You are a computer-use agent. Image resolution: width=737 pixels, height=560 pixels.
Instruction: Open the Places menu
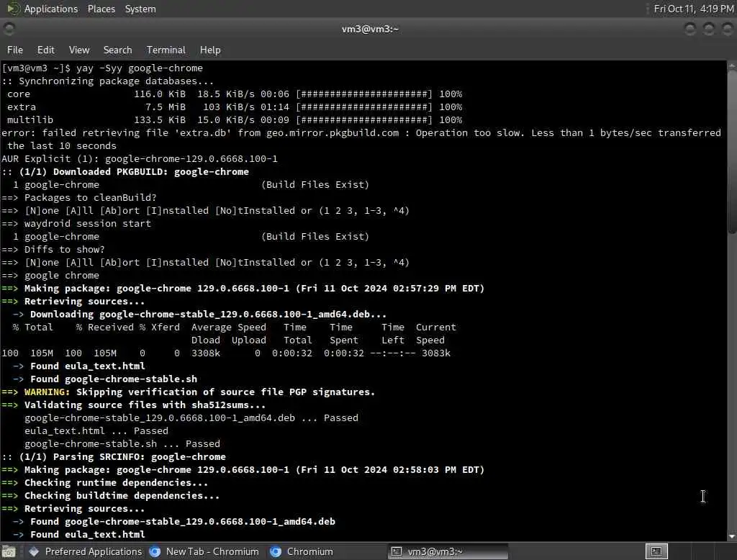(101, 9)
